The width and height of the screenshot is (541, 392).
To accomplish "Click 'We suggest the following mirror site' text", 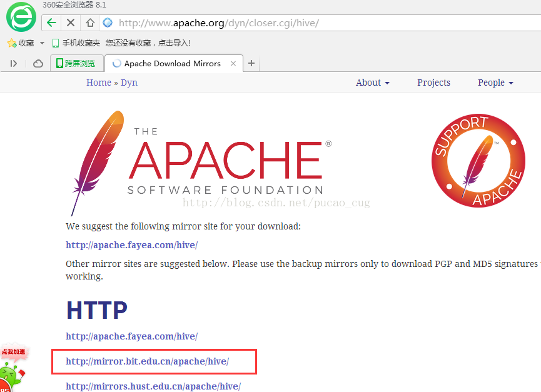I will click(183, 226).
